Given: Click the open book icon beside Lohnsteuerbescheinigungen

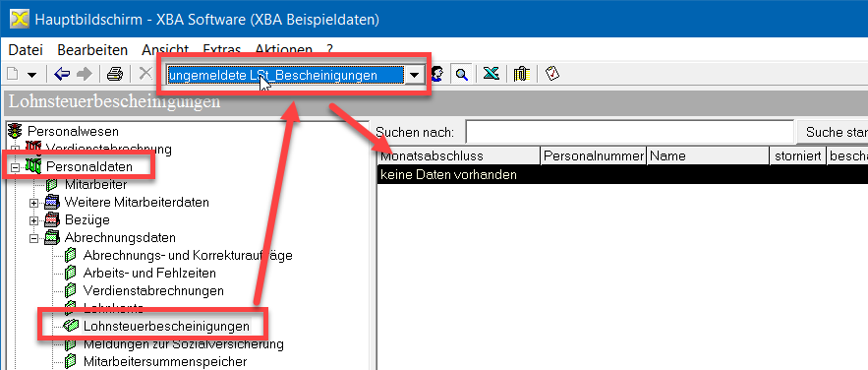Looking at the screenshot, I should [x=71, y=327].
